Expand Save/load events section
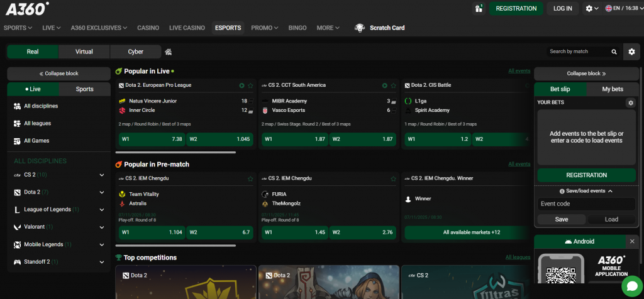Screen dimensions: 644x299 pyautogui.click(x=586, y=191)
